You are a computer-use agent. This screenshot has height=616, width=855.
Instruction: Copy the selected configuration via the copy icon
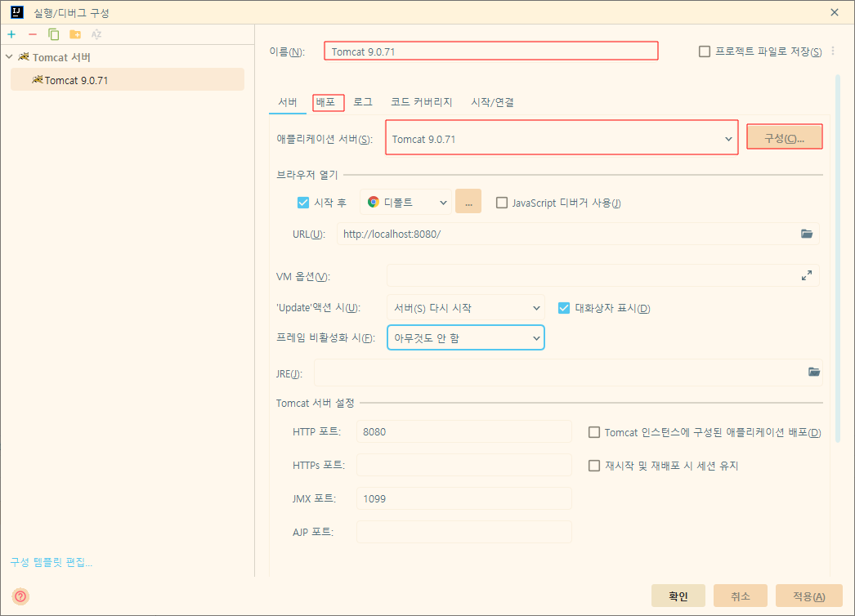(x=53, y=34)
